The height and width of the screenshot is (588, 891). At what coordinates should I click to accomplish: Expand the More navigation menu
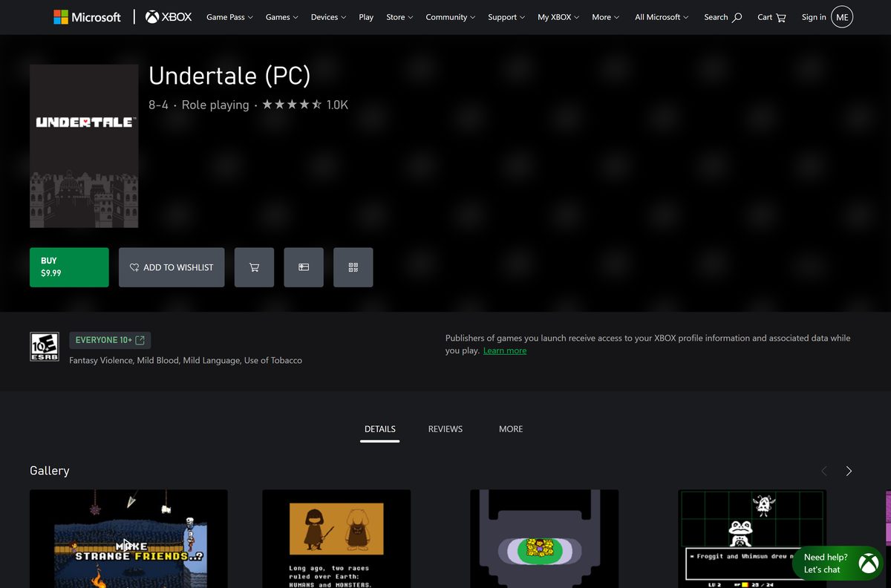pos(605,17)
